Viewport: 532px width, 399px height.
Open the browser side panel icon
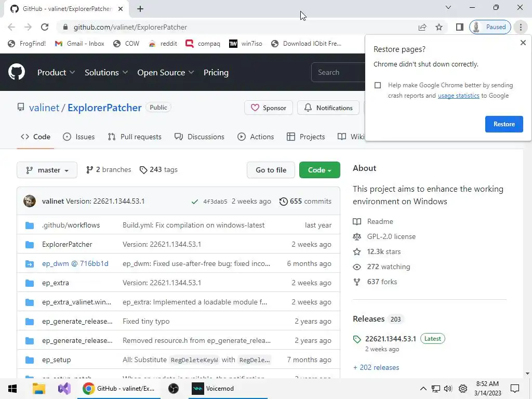coord(459,27)
